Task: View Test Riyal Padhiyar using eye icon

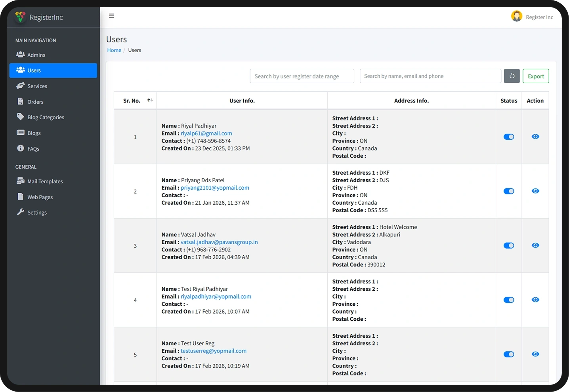Action: [535, 300]
